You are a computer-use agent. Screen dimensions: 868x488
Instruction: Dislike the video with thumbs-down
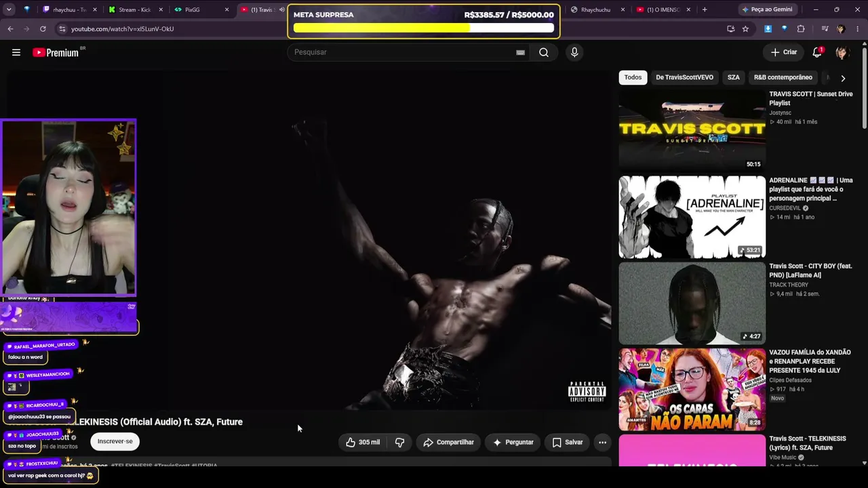[399, 442]
